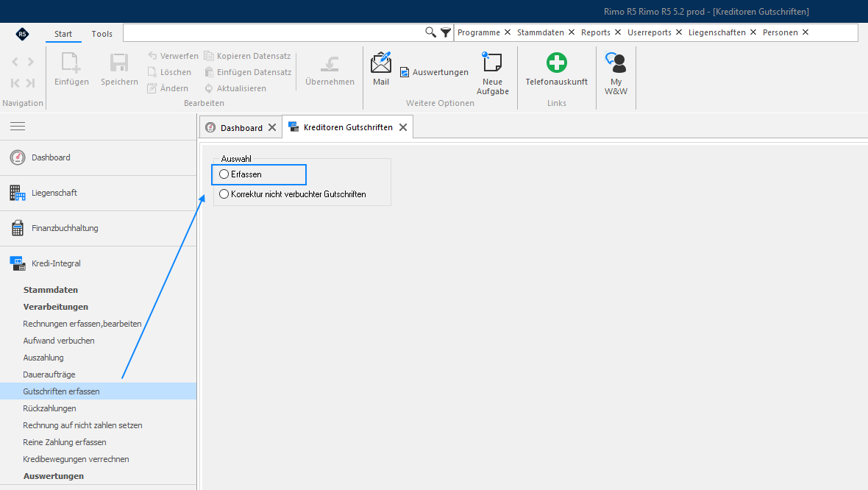
Task: Open Rechnungen erfassen,bearbeiten entry
Action: click(x=82, y=323)
